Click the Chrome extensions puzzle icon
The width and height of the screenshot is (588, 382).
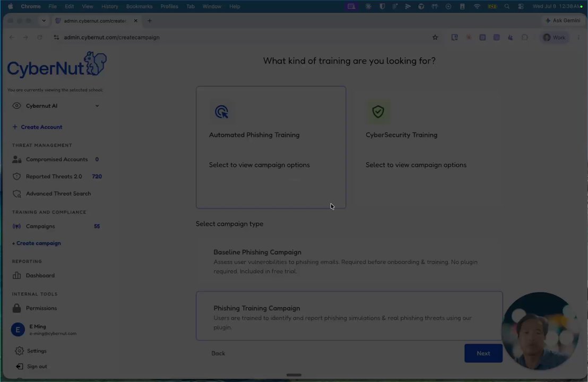[x=525, y=38]
